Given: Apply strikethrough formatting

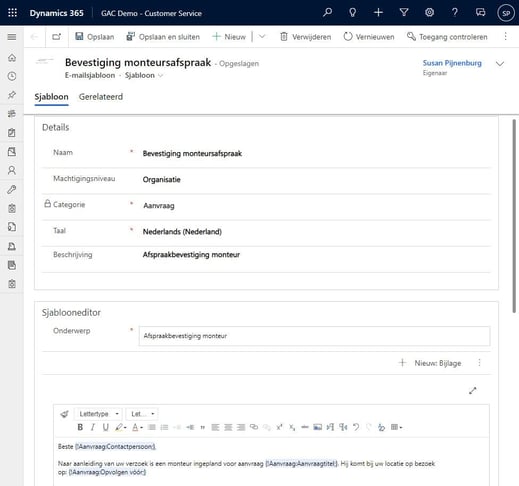Looking at the screenshot, I should pos(305,427).
